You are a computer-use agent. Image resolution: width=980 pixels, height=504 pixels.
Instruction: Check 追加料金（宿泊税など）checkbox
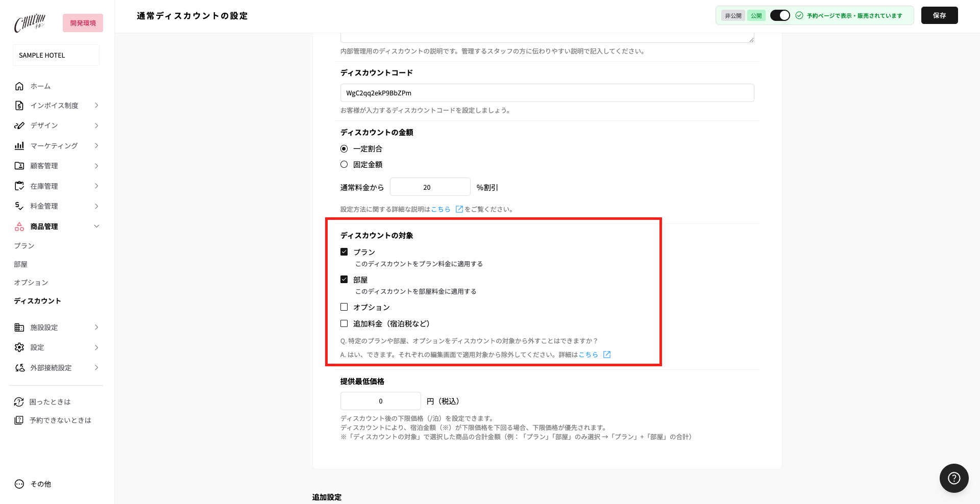tap(344, 323)
